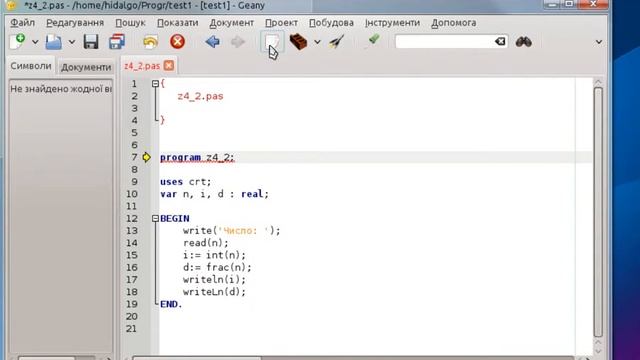Open the Пошук menu
The height and width of the screenshot is (360, 640).
coord(130,23)
